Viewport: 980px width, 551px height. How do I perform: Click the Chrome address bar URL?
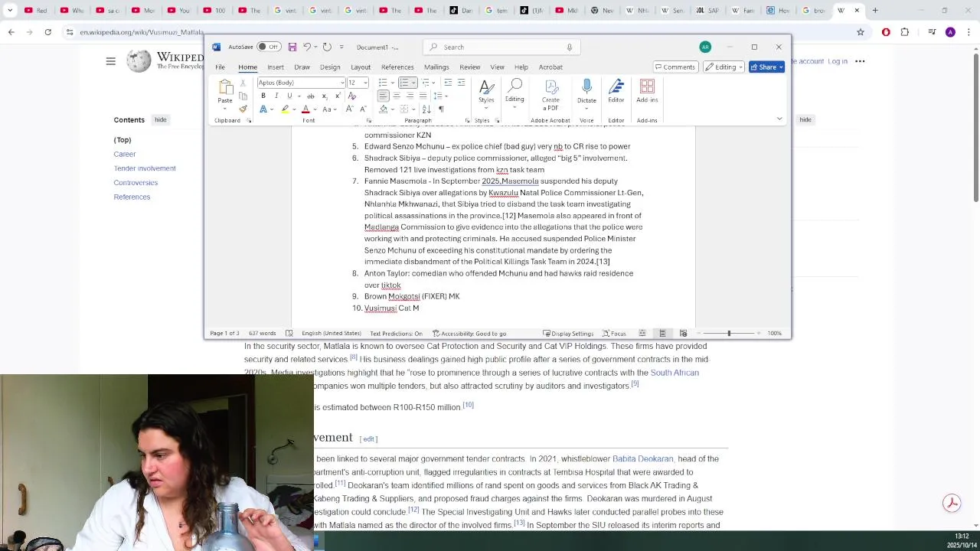click(142, 32)
